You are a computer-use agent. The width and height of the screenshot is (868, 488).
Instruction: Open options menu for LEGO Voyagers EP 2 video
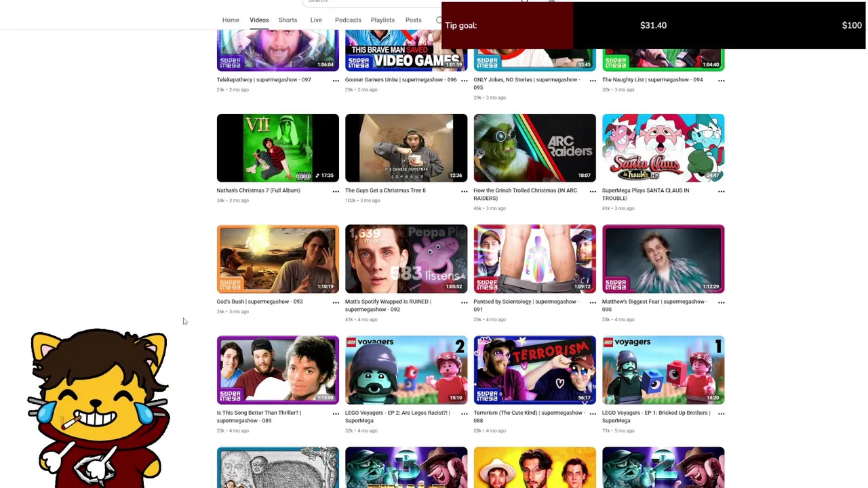point(464,413)
